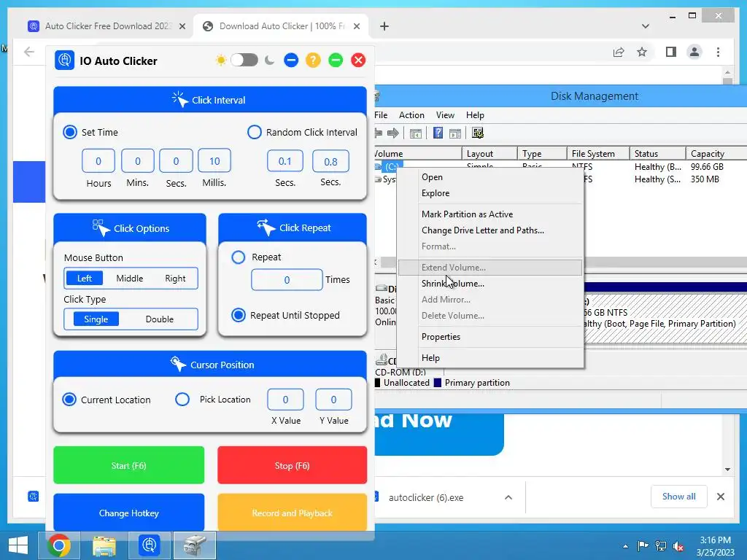This screenshot has width=747, height=560.
Task: Click the blue minus circle button
Action: click(x=291, y=60)
